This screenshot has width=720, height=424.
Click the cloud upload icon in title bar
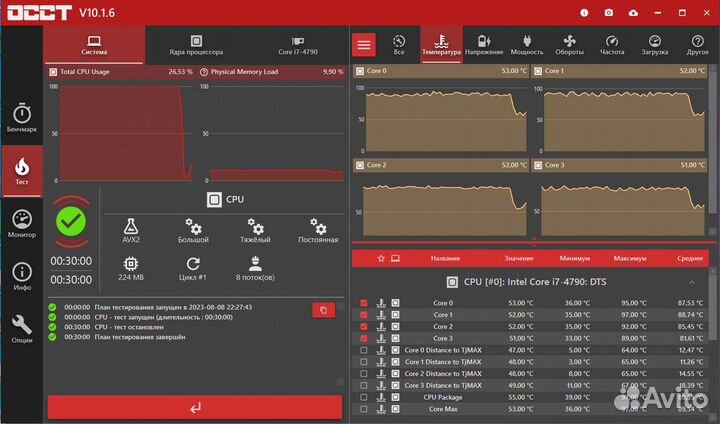click(633, 13)
